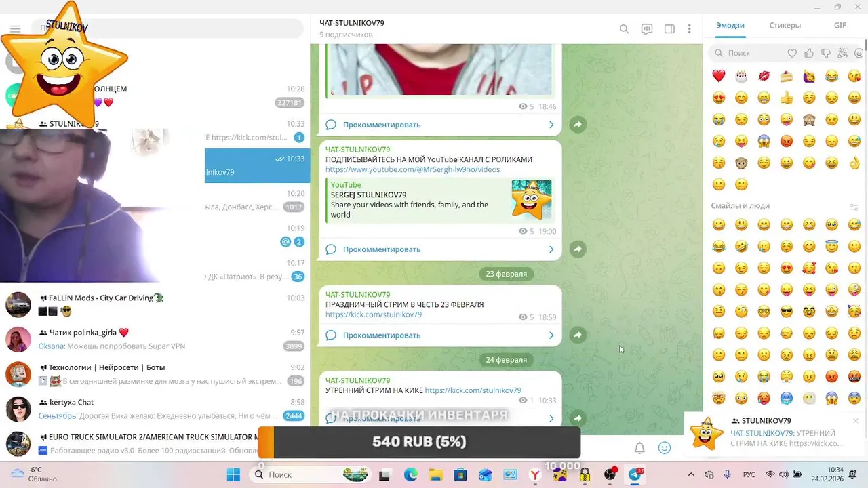Mute channel notifications with the bell icon
This screenshot has height=488, width=868.
click(x=639, y=448)
